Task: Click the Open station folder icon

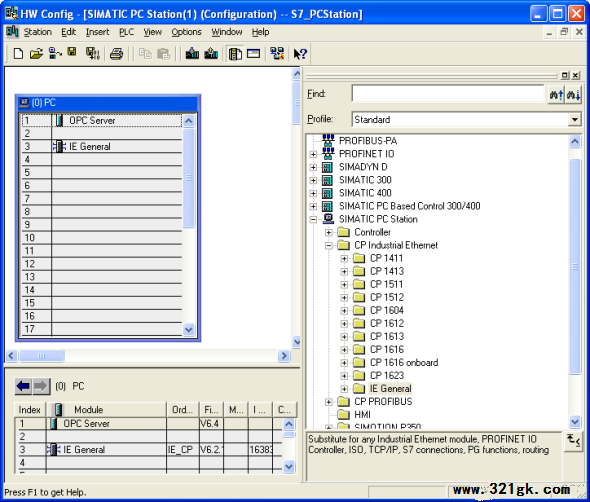Action: coord(36,53)
